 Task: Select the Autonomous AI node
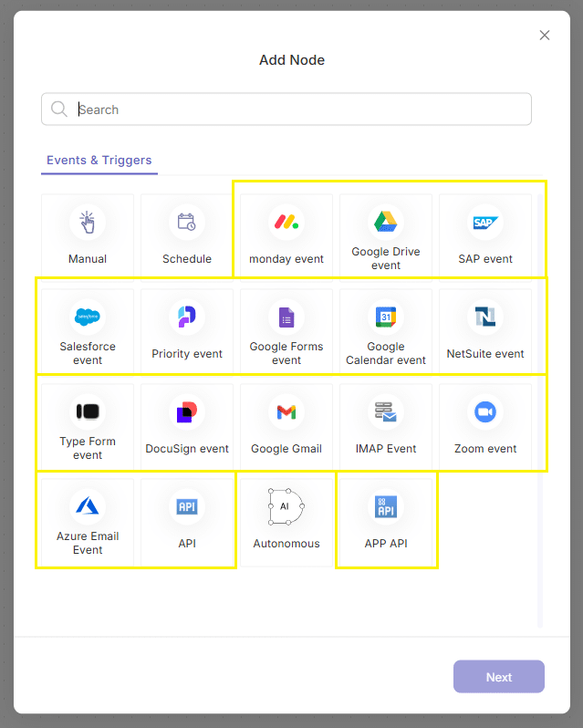click(x=286, y=522)
